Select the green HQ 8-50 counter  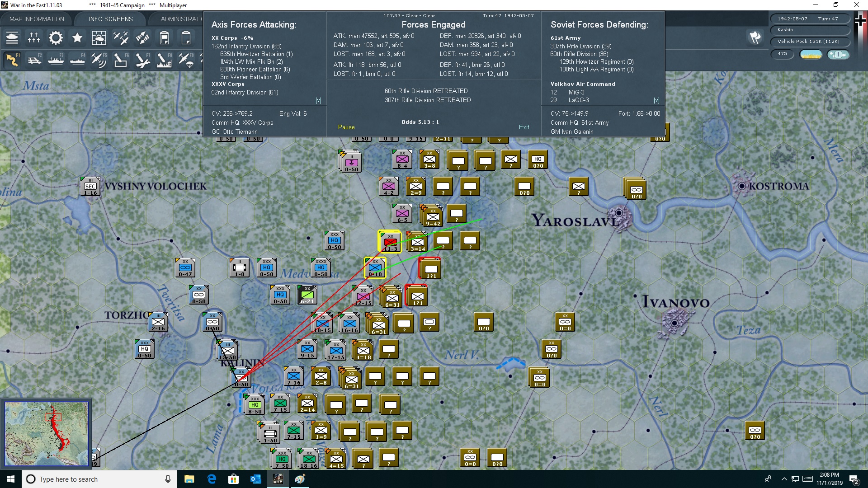click(255, 405)
